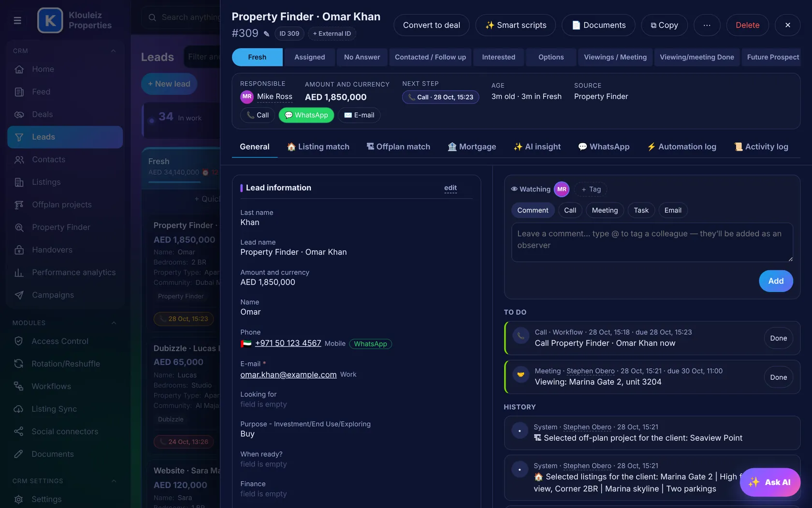Mark the Marina Gate viewing as Done

point(778,377)
